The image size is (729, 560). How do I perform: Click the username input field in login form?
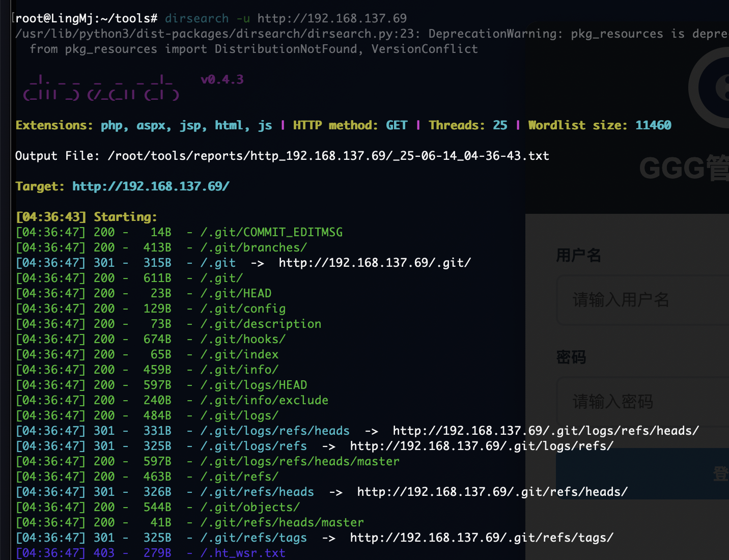tap(643, 300)
